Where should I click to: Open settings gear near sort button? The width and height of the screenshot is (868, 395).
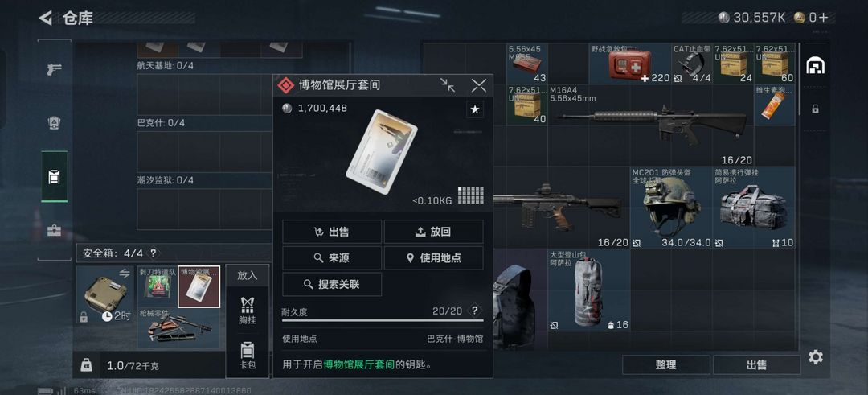(815, 357)
